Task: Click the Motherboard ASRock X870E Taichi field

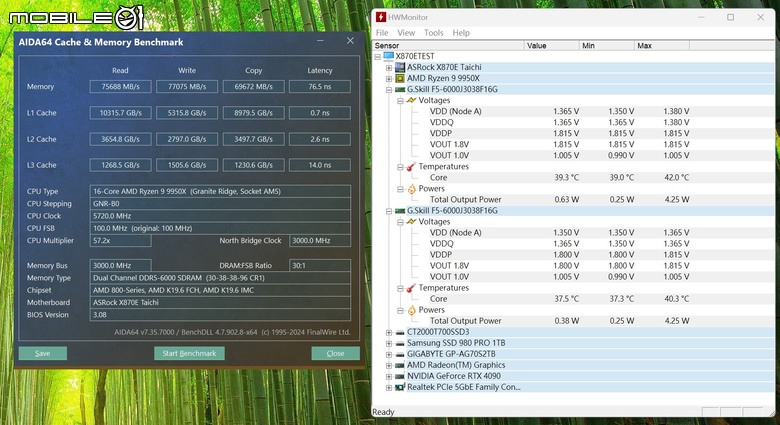Action: 220,302
